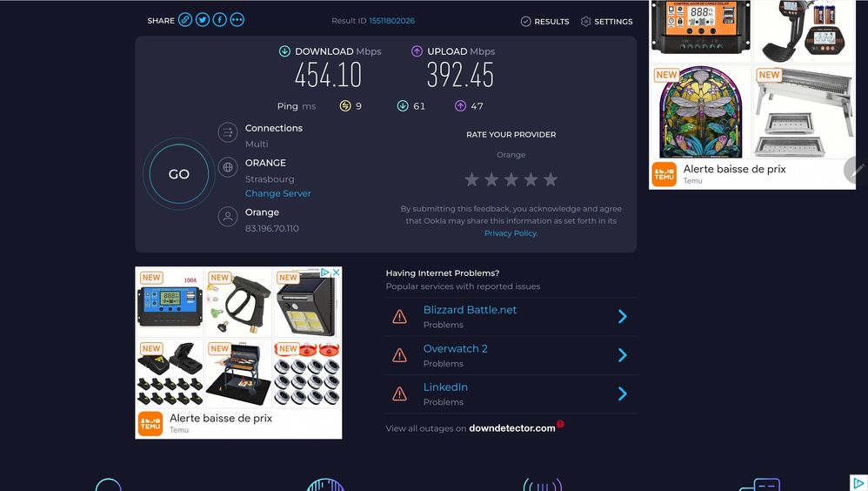Expand the Overwatch 2 row chevron
This screenshot has width=868, height=491.
tap(622, 355)
